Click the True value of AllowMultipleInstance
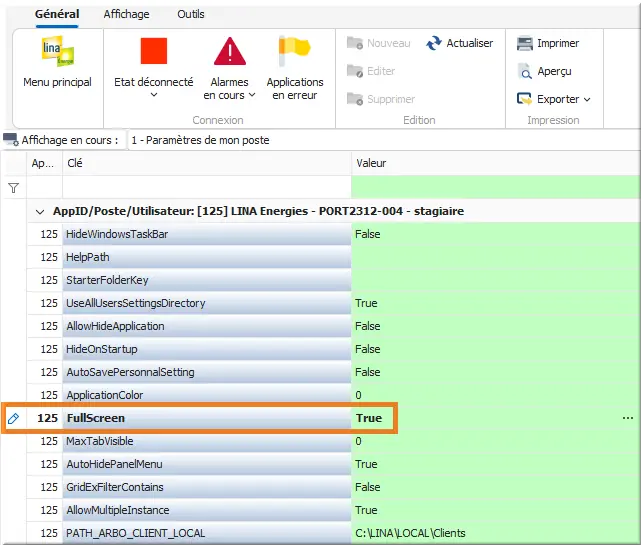The height and width of the screenshot is (545, 641). pyautogui.click(x=366, y=510)
